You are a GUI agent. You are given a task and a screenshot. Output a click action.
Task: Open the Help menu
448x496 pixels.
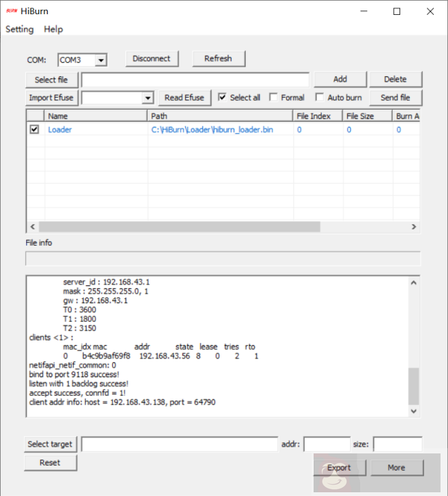(53, 29)
